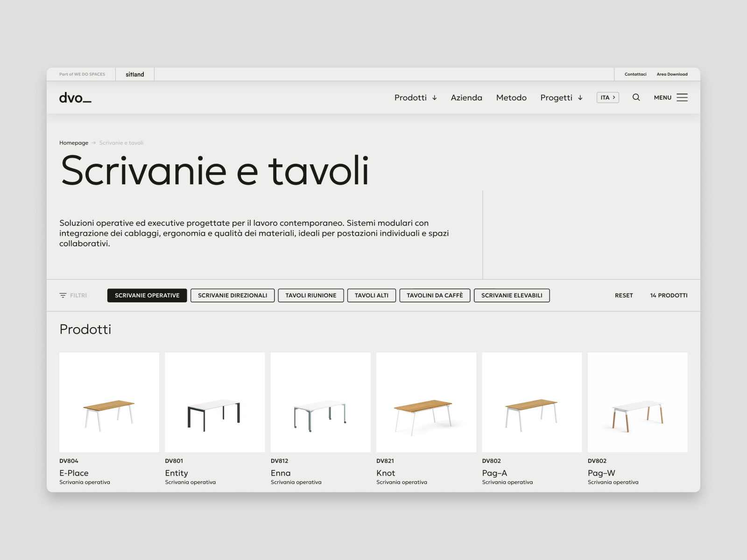Click the Entity product name
This screenshot has width=747, height=560.
point(176,473)
